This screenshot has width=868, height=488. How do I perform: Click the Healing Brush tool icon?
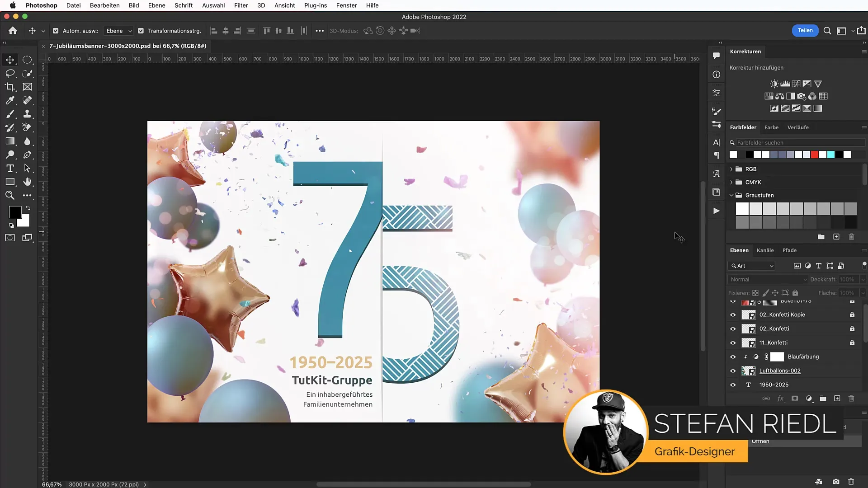click(x=27, y=100)
